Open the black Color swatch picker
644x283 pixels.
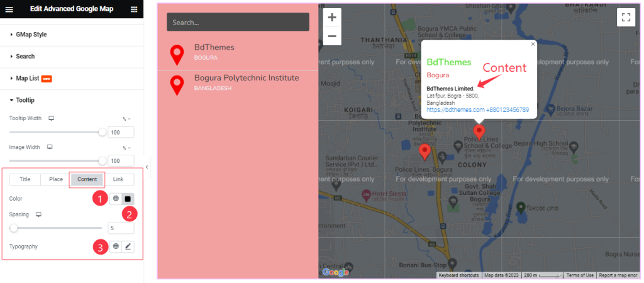[x=128, y=199]
